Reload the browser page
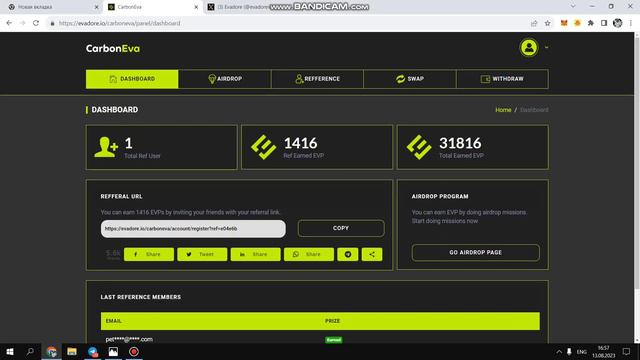 pyautogui.click(x=36, y=23)
